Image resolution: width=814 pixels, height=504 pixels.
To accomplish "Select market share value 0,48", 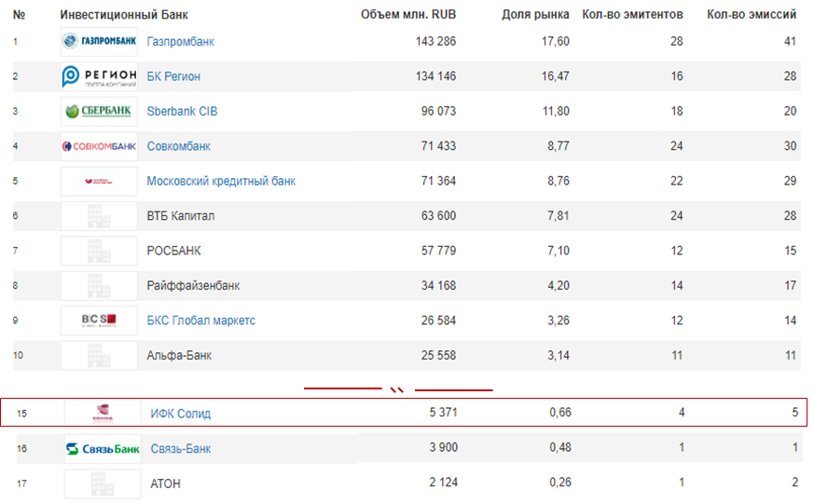I will click(560, 447).
